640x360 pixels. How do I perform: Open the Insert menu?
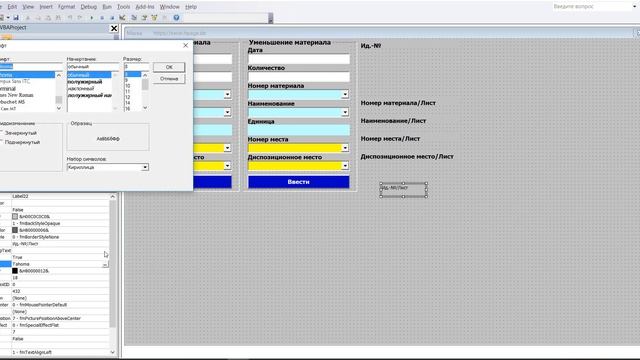point(46,7)
